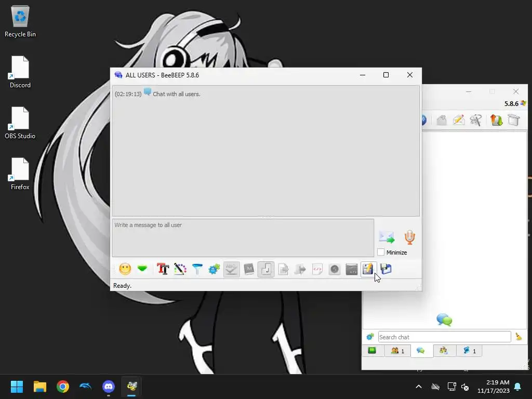This screenshot has height=399, width=532.
Task: Maximize the ALL USERS chat window
Action: (x=386, y=75)
